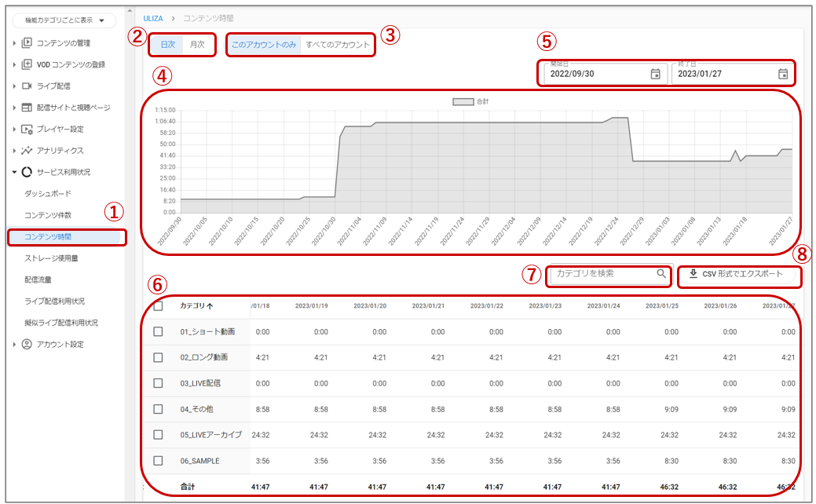The width and height of the screenshot is (816, 504).
Task: Click the magnifier icon in category search
Action: [x=661, y=274]
